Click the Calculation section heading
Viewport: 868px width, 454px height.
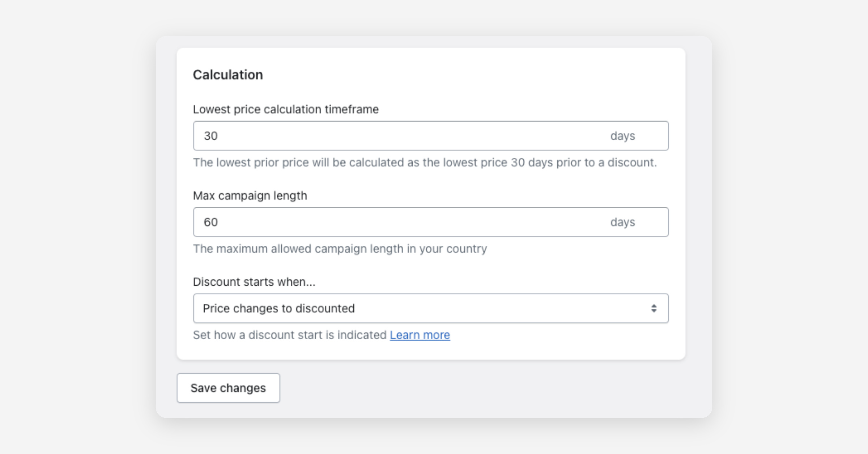pyautogui.click(x=228, y=75)
